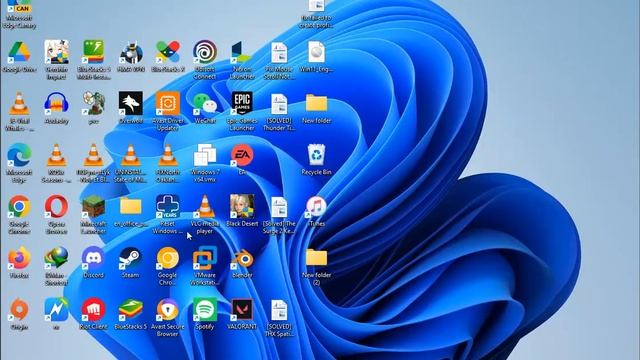
Task: Click the Reset Windows shortcut icon
Action: (x=168, y=207)
